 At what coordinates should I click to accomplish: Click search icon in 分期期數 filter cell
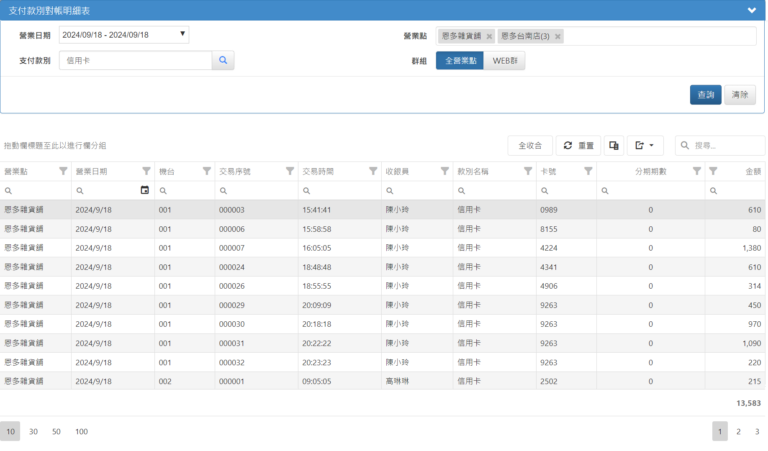click(605, 190)
